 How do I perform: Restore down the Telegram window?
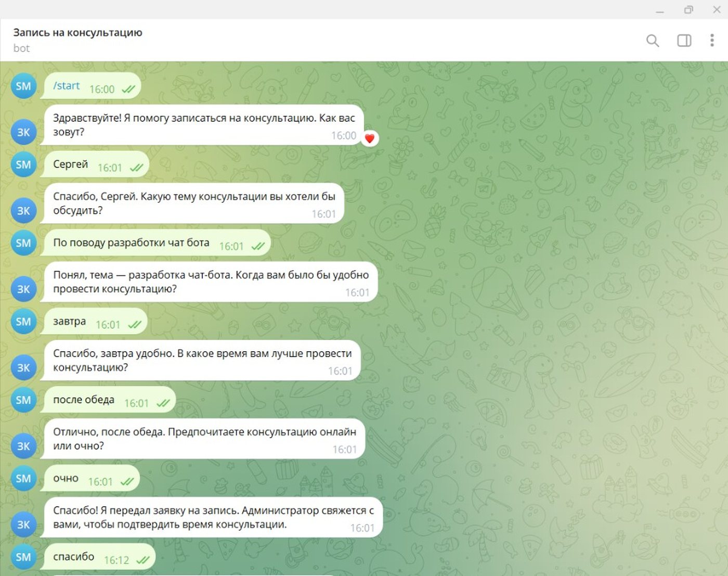(688, 10)
